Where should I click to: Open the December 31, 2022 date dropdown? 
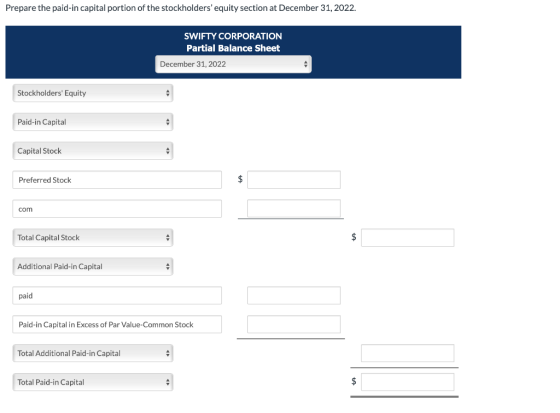233,64
